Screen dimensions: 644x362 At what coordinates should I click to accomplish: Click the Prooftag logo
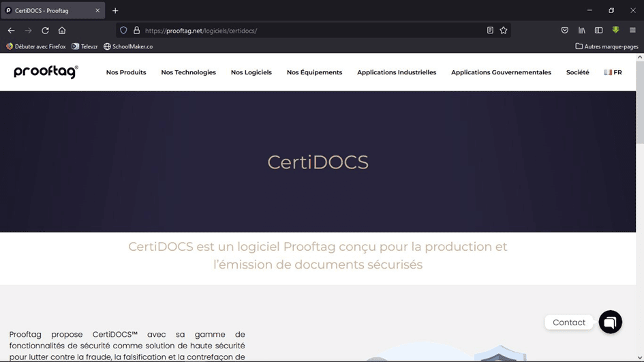click(46, 72)
